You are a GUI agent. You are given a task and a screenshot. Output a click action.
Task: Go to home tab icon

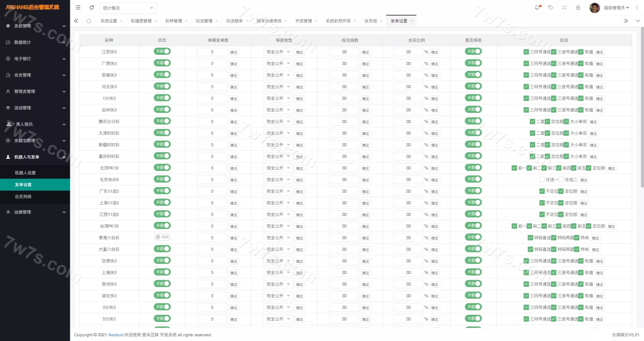pyautogui.click(x=89, y=21)
